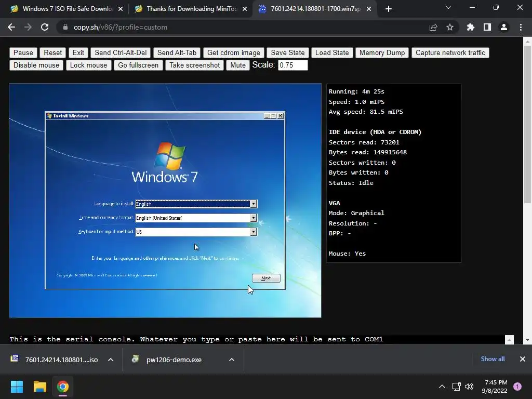This screenshot has height=399, width=532.
Task: Open the clock showing 7:45 PM
Action: (x=495, y=387)
